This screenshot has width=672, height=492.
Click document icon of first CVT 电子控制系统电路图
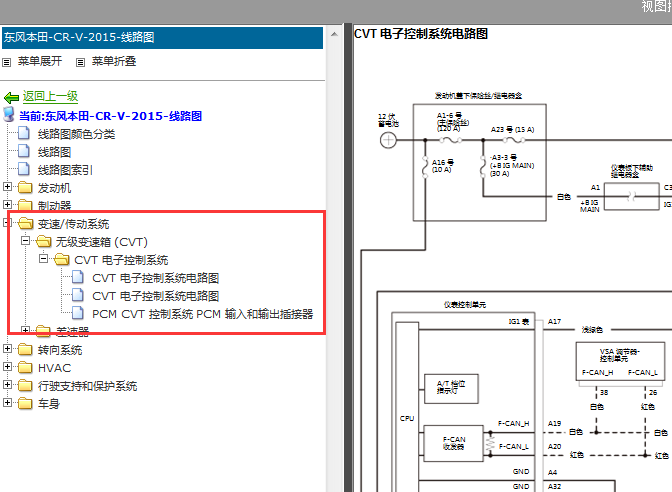click(78, 277)
